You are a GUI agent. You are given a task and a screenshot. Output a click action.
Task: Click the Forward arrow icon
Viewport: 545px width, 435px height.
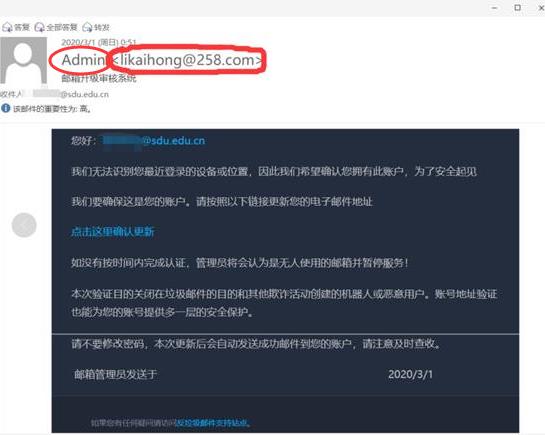click(87, 27)
